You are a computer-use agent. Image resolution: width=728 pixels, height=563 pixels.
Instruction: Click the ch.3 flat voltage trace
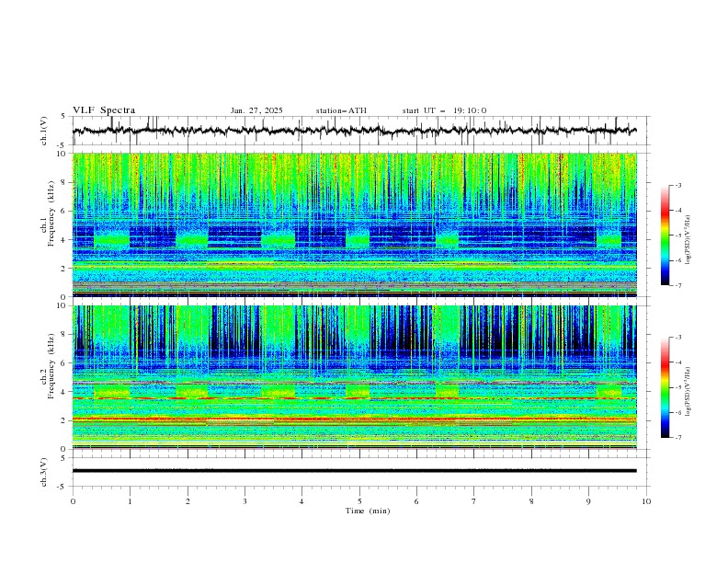355,471
